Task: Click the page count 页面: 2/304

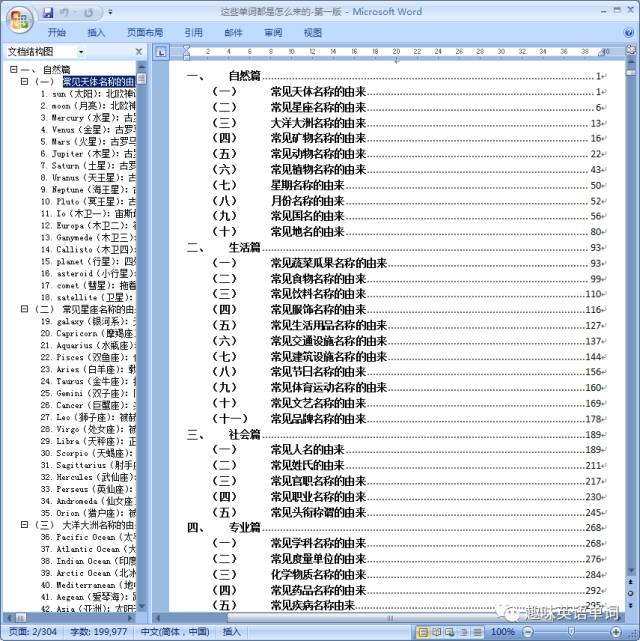Action: 33,632
